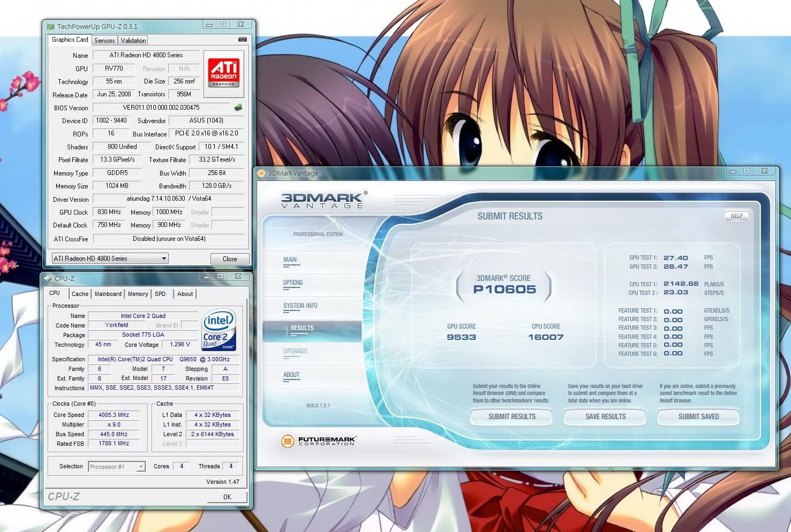
Task: Open the Options menu in 3DMark Vantage
Action: tap(293, 283)
